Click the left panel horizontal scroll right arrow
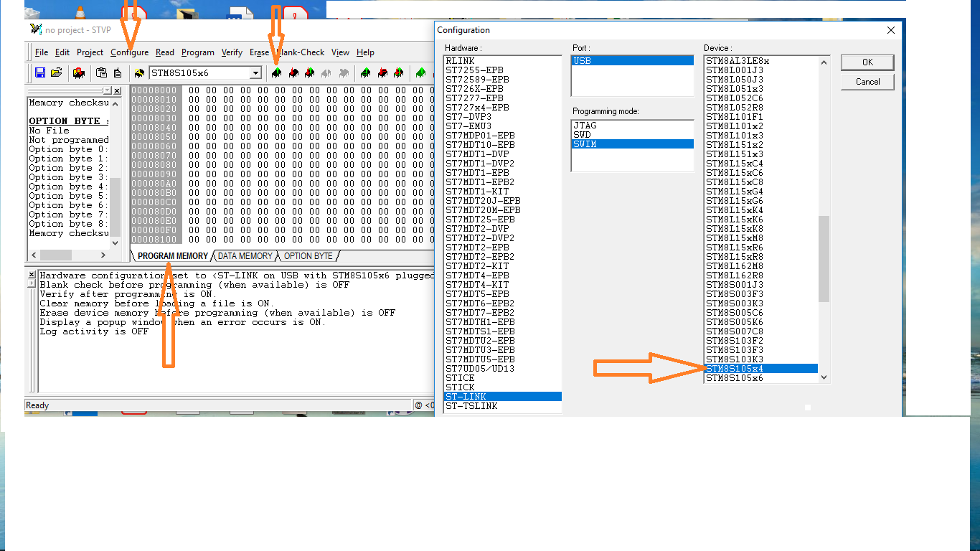This screenshot has height=551, width=980. point(103,255)
